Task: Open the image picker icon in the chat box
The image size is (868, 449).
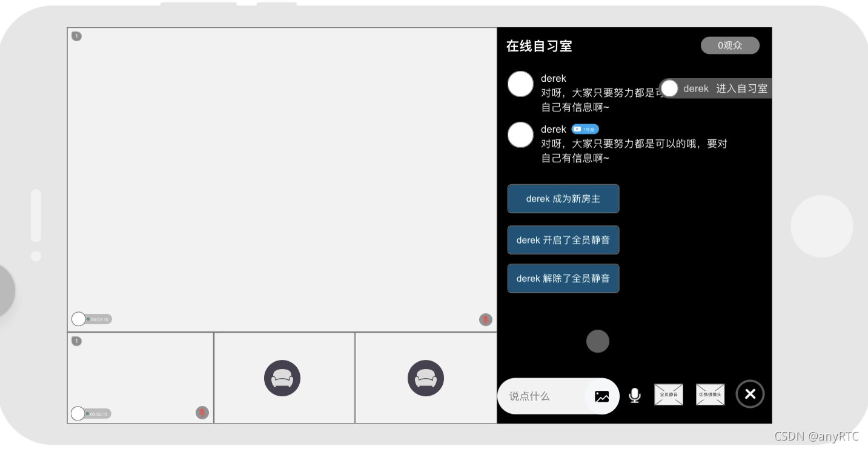Action: tap(601, 396)
